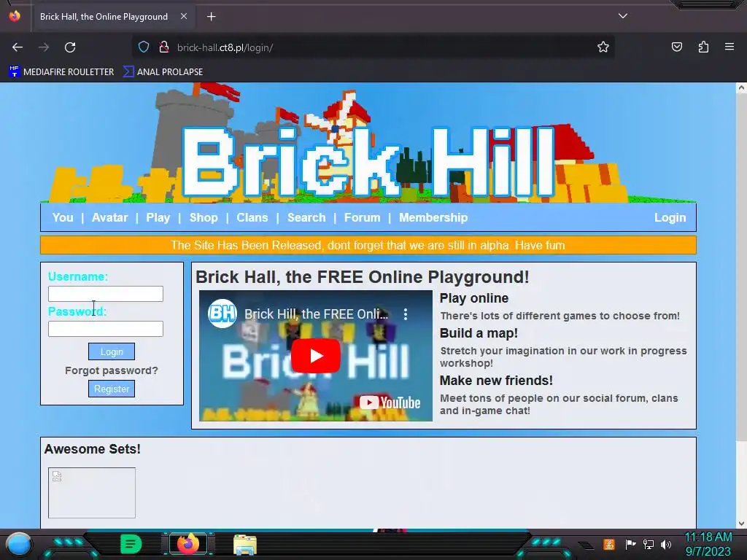Click the Forgot password? link
The width and height of the screenshot is (747, 560).
point(112,370)
